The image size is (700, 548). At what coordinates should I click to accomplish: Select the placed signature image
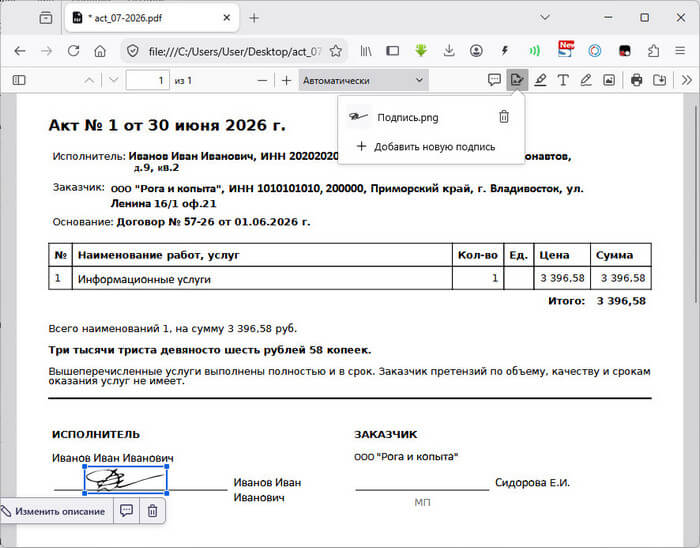(126, 480)
